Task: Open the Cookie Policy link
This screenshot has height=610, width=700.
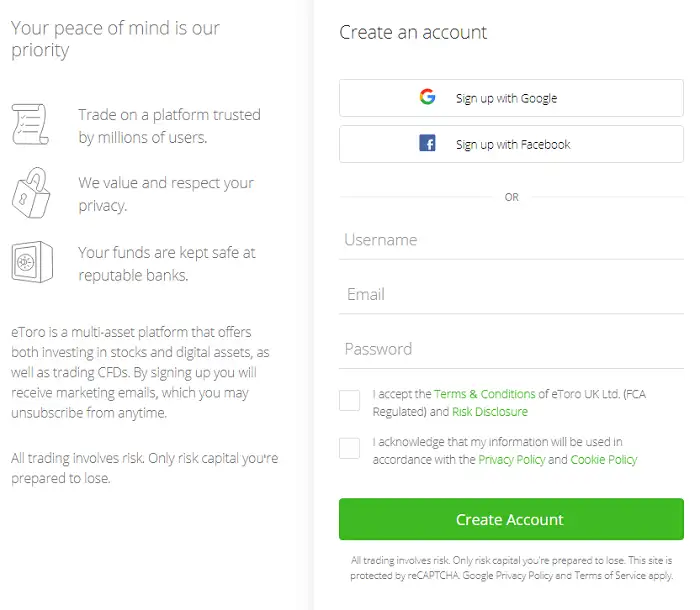Action: 604,460
